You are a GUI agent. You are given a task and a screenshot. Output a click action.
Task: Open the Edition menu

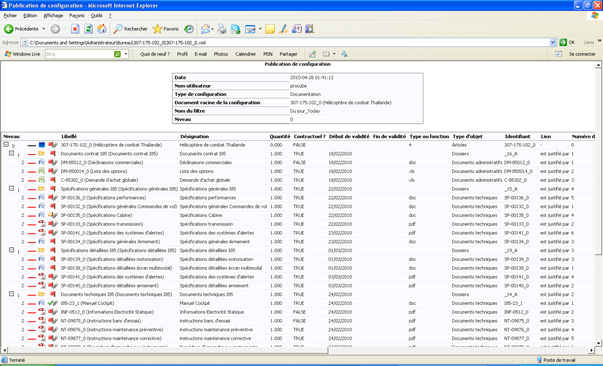point(30,16)
